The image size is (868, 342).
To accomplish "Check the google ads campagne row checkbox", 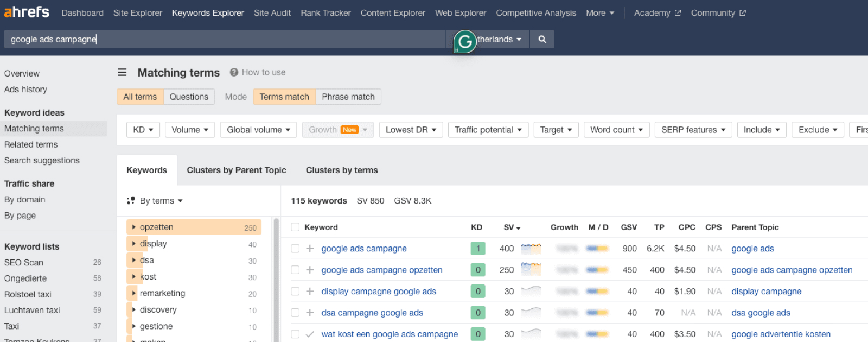I will pyautogui.click(x=295, y=248).
